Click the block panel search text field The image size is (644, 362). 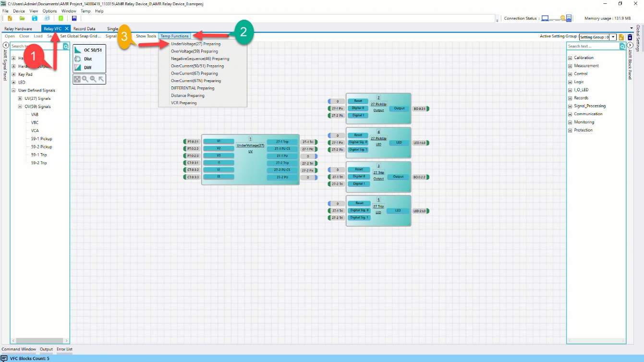[x=593, y=46]
